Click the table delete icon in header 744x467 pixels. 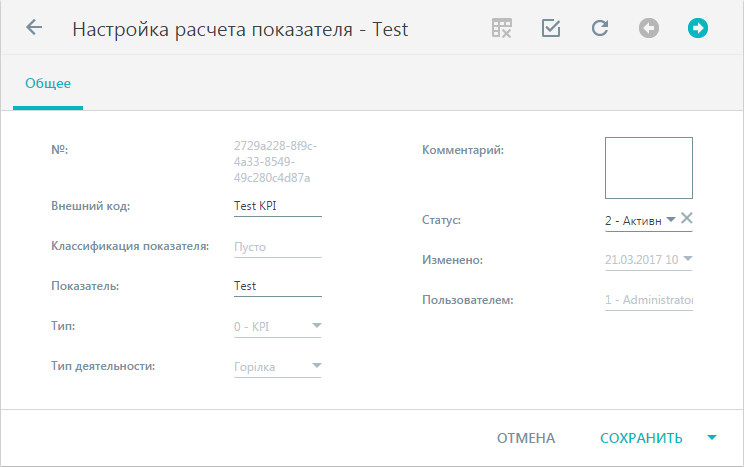click(x=502, y=28)
